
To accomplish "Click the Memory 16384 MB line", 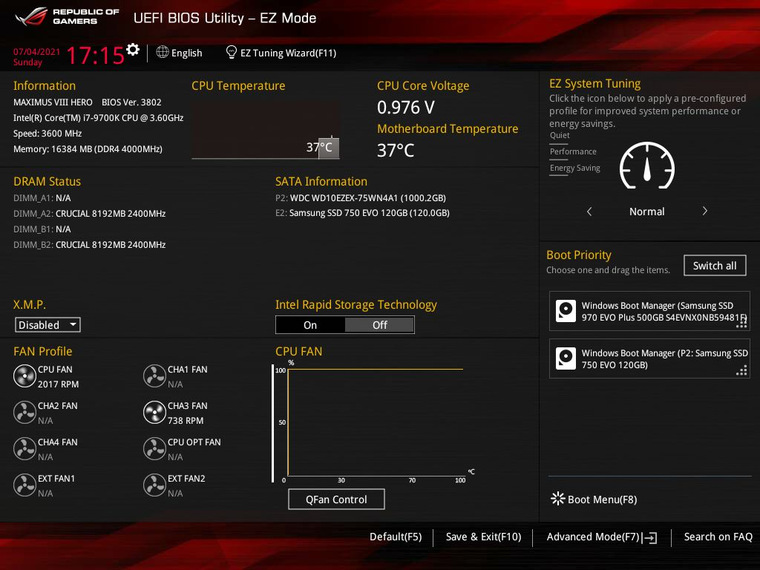I will [x=88, y=149].
